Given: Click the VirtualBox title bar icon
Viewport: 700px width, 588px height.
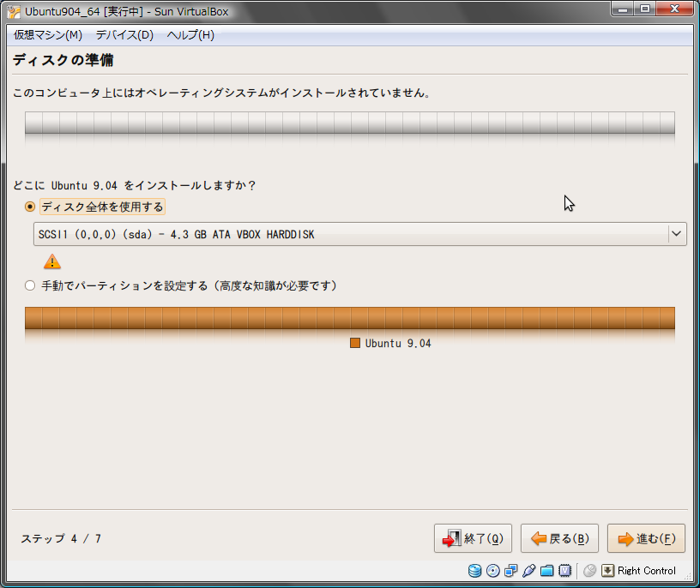Looking at the screenshot, I should click(x=14, y=12).
